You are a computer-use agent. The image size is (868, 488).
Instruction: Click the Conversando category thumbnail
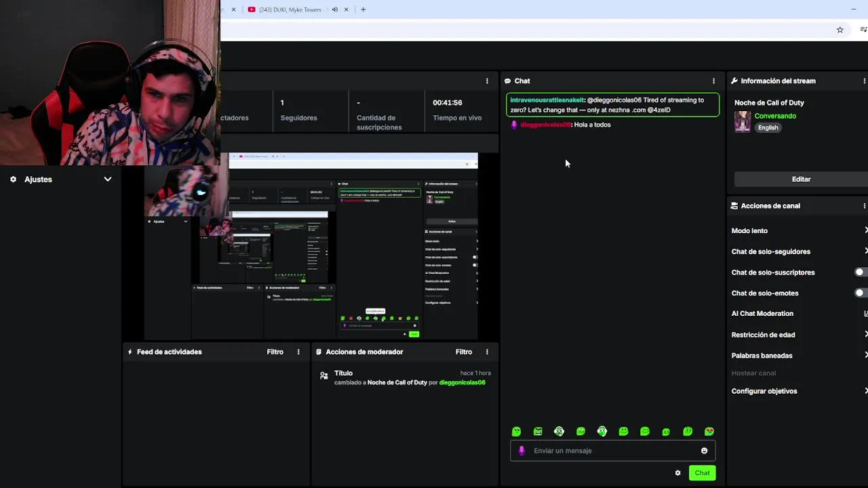743,122
